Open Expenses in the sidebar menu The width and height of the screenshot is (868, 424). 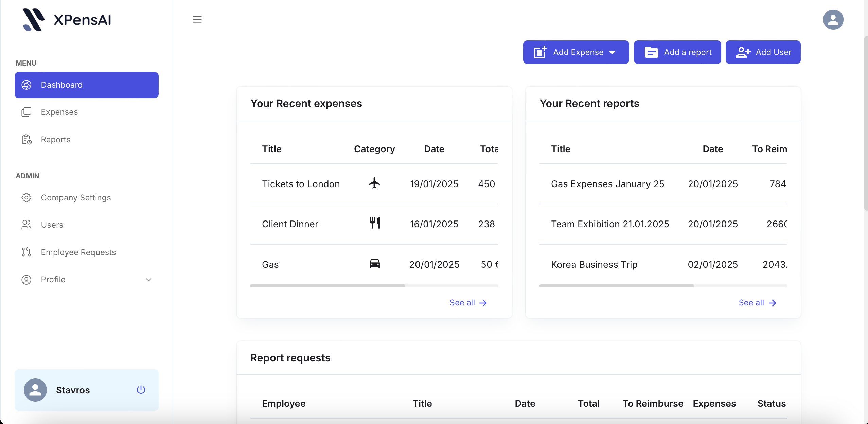[59, 112]
